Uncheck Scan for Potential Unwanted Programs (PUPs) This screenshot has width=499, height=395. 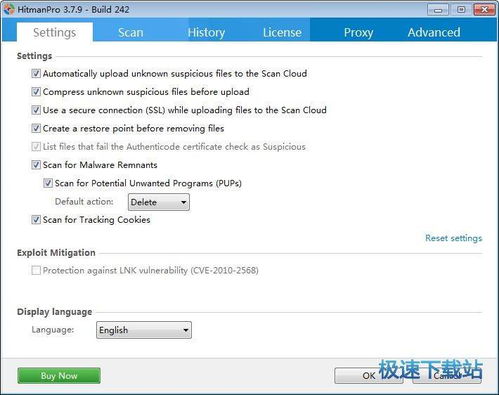48,183
